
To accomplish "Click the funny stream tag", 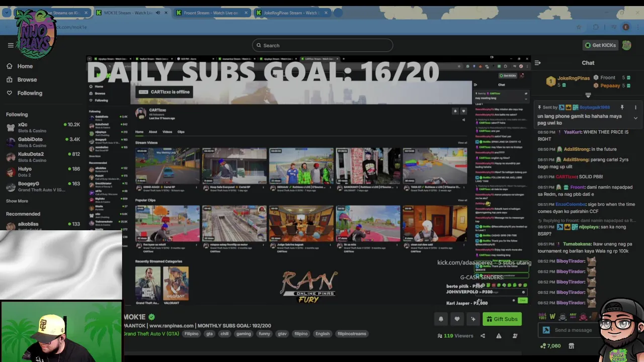I will pyautogui.click(x=264, y=334).
